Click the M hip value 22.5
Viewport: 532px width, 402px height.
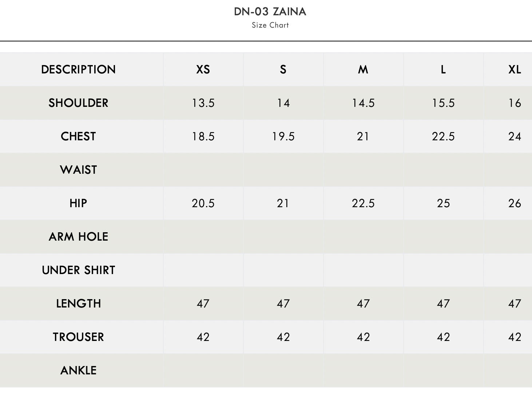(363, 203)
